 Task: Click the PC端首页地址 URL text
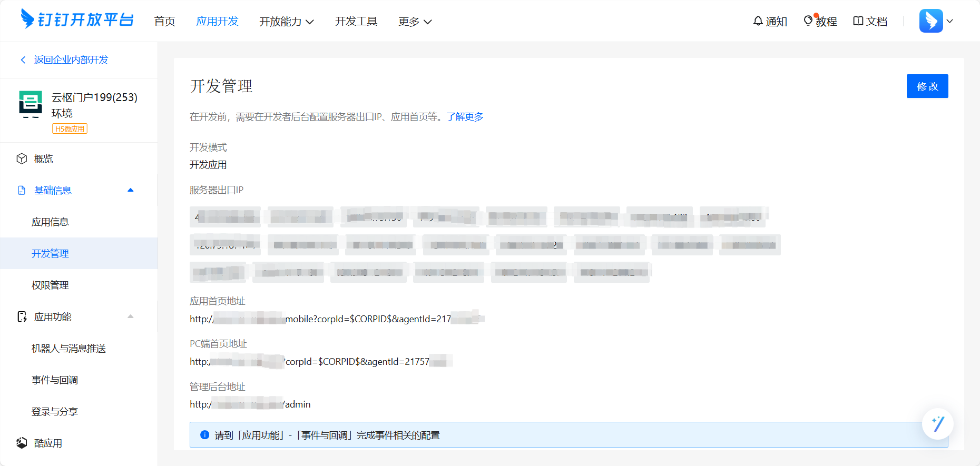tap(321, 361)
